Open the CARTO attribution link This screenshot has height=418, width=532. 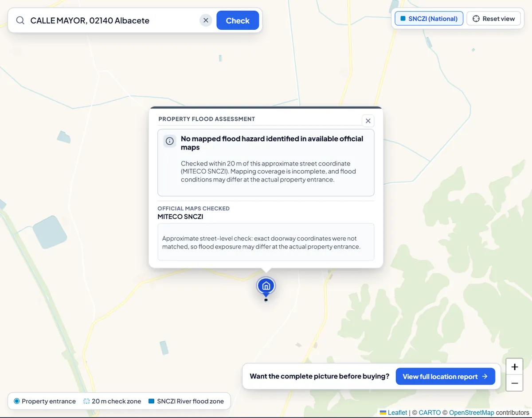click(430, 413)
